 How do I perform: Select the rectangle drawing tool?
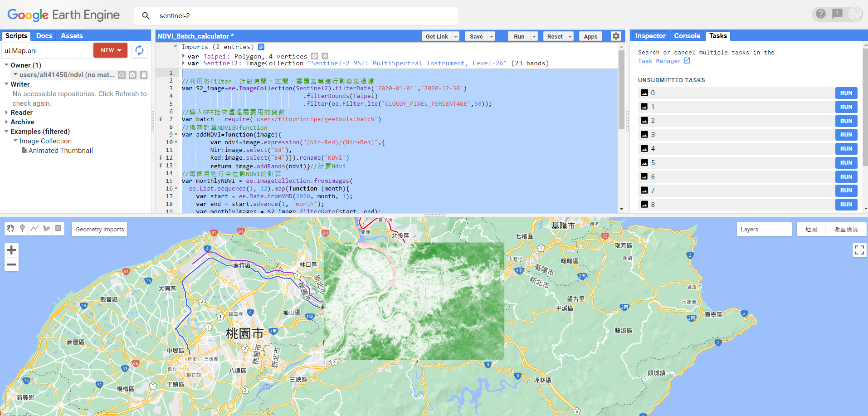coord(58,229)
